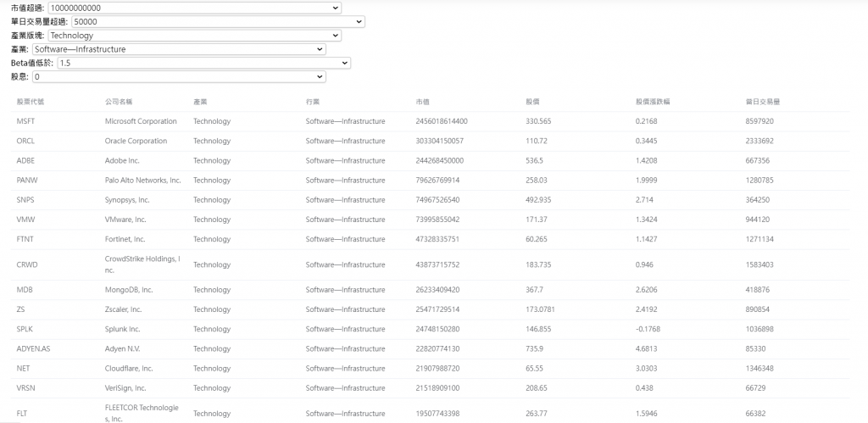Image resolution: width=868 pixels, height=423 pixels.
Task: Select the ZS ticker cell
Action: click(20, 309)
